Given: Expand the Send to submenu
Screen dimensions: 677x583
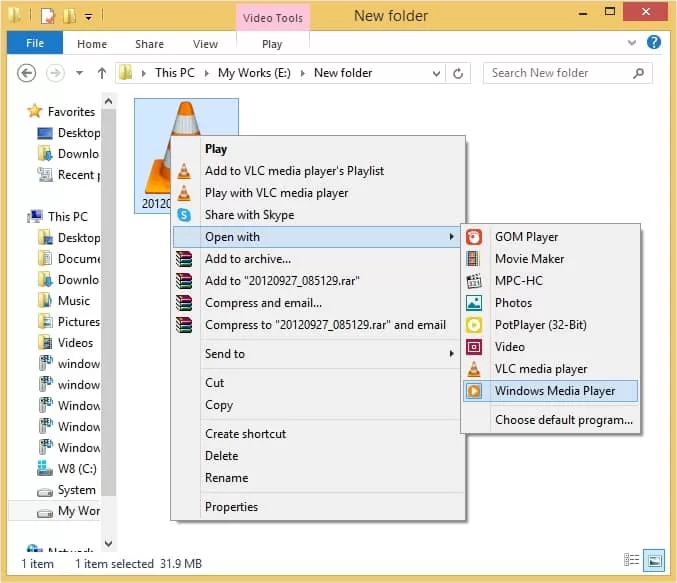Looking at the screenshot, I should click(x=452, y=354).
